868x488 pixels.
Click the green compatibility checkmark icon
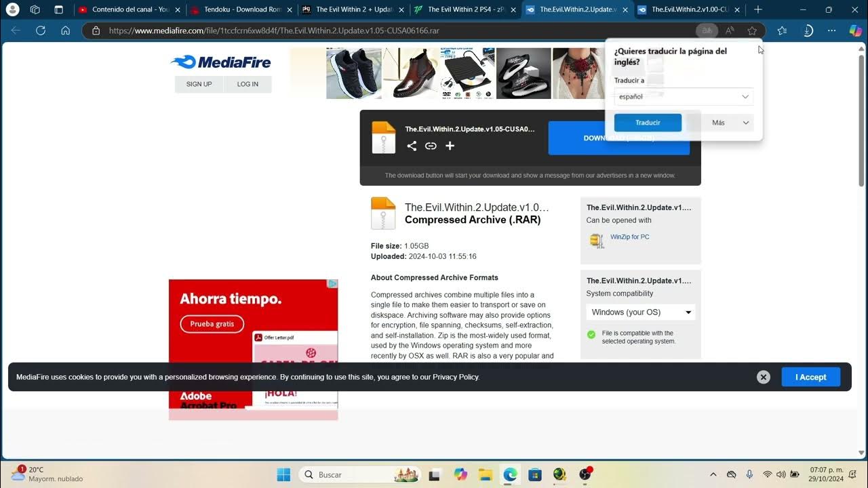tap(591, 334)
